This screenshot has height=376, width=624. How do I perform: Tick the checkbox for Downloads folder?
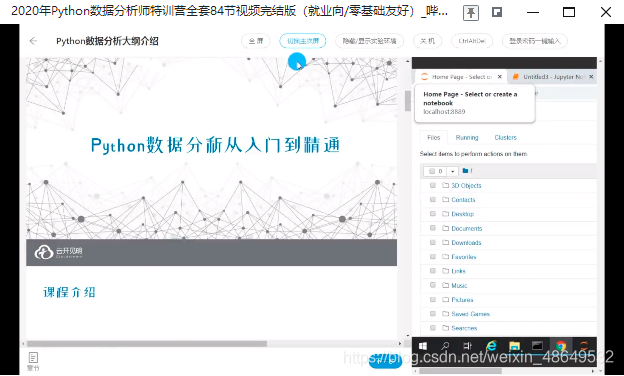pyautogui.click(x=433, y=242)
